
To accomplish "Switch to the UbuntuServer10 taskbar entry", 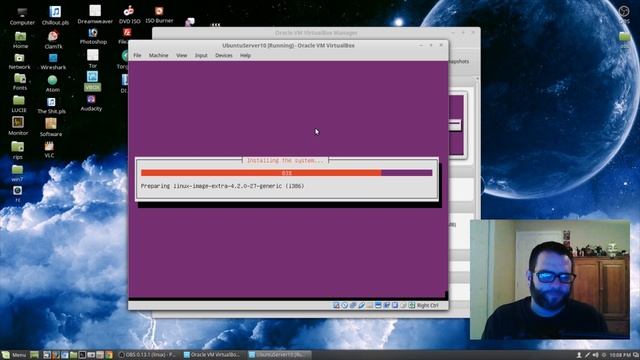I will [280, 355].
